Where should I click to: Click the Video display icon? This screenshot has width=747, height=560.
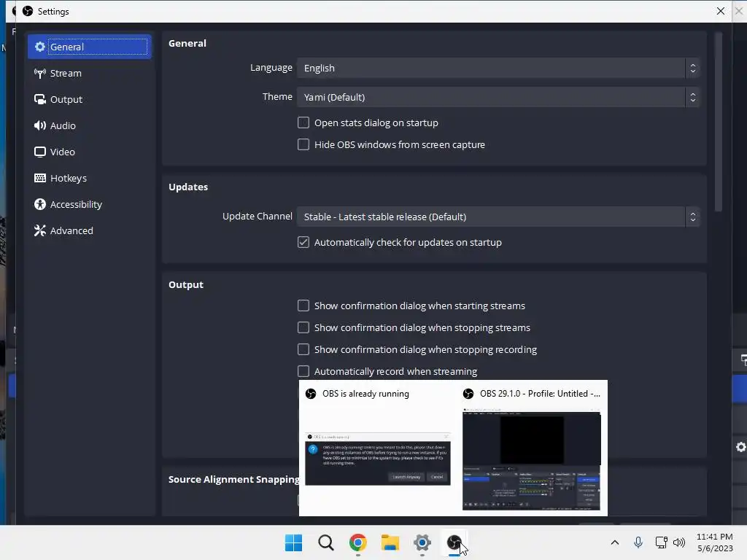coord(40,152)
